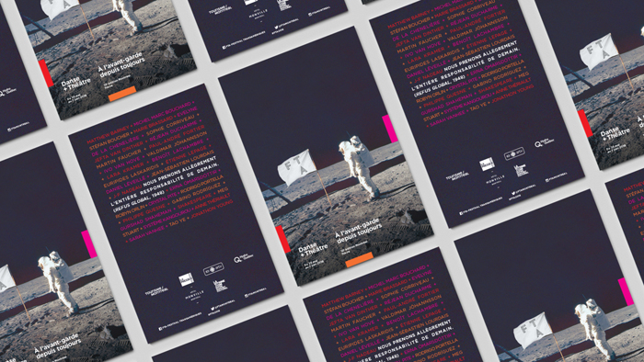The width and height of the screenshot is (644, 362).
Task: Click the white square sponsor logo above Monville
Action: click(186, 280)
